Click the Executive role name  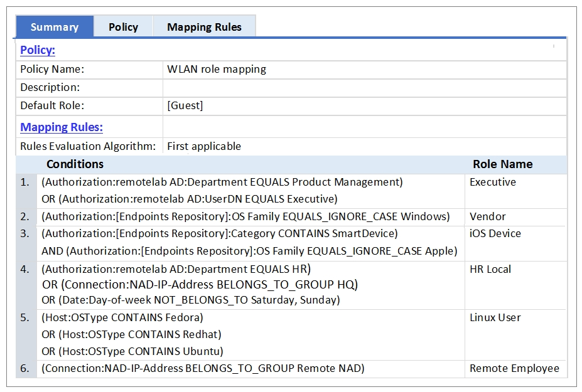coord(493,183)
